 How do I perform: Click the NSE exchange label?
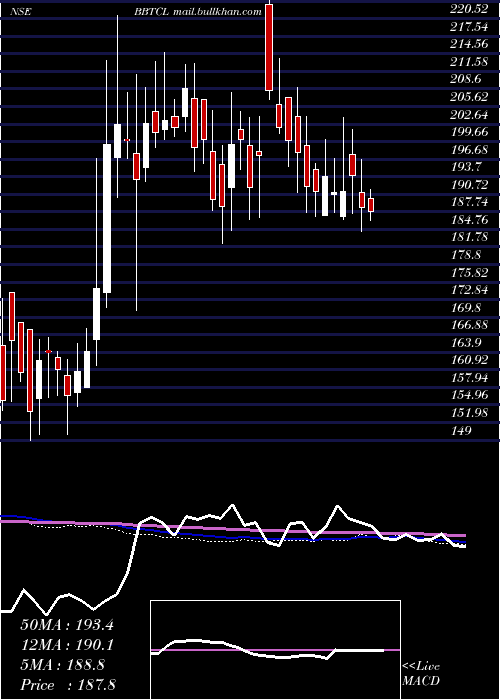[x=21, y=12]
